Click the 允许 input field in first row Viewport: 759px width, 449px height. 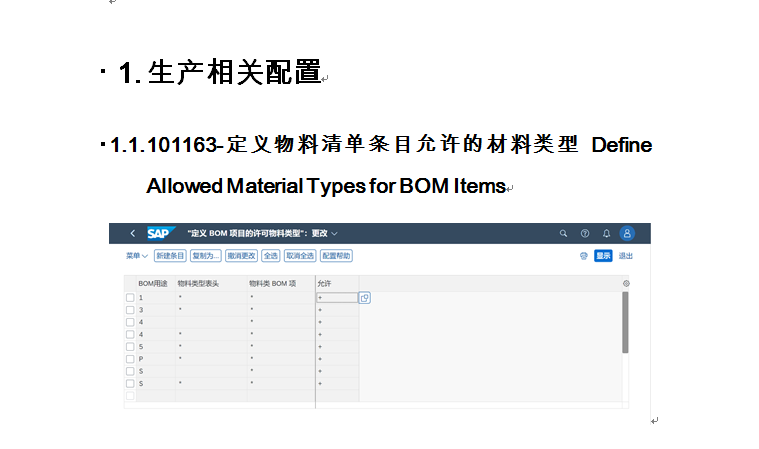tap(336, 297)
